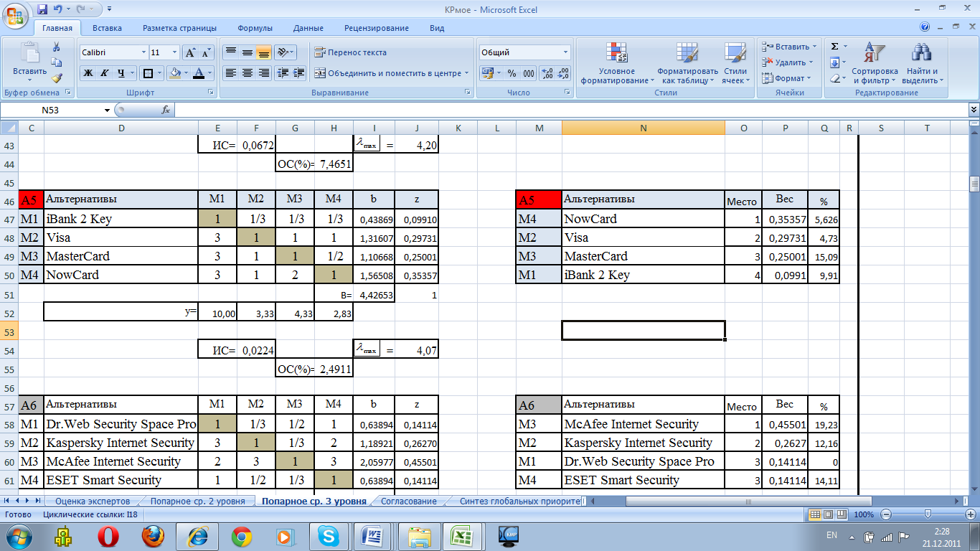
Task: Open the Разметка страницы ribbon tab
Action: (179, 28)
